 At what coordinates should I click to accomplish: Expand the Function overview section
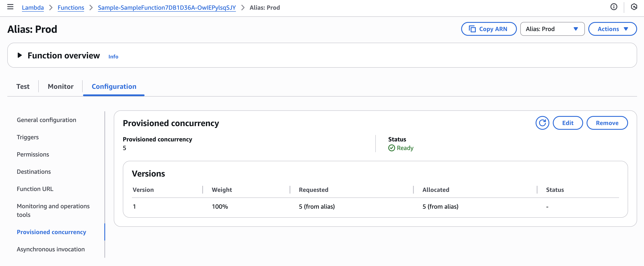pos(20,55)
